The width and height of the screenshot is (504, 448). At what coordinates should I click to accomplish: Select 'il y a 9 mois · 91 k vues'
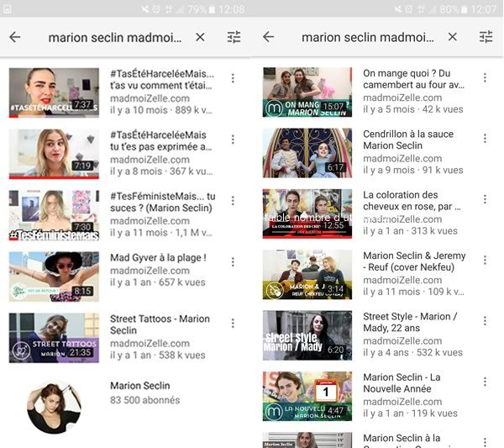413,170
